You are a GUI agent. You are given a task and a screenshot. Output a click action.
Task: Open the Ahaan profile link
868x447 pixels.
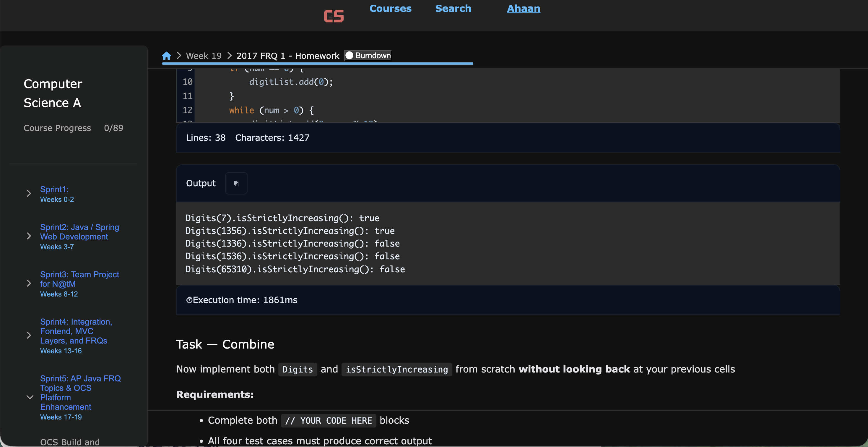tap(523, 9)
